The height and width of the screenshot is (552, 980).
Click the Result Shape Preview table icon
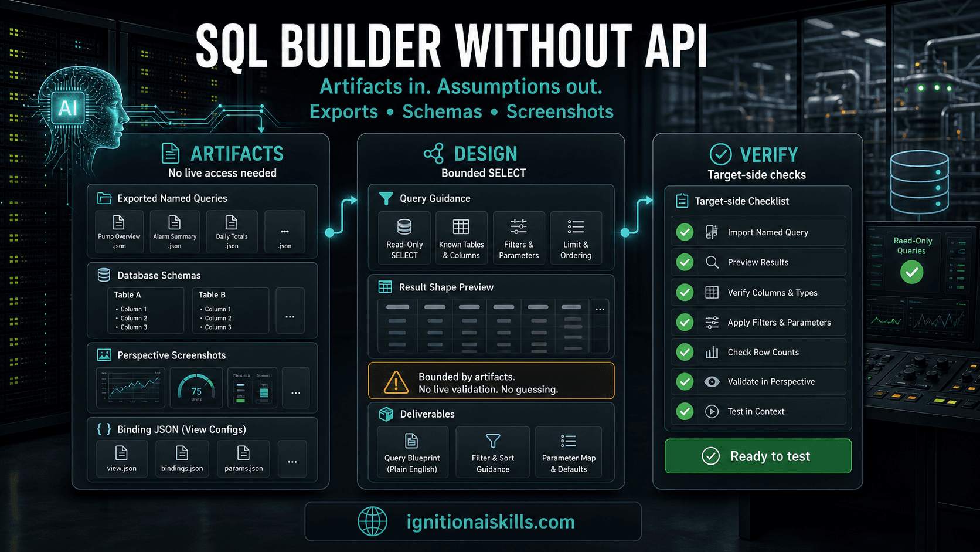point(385,287)
